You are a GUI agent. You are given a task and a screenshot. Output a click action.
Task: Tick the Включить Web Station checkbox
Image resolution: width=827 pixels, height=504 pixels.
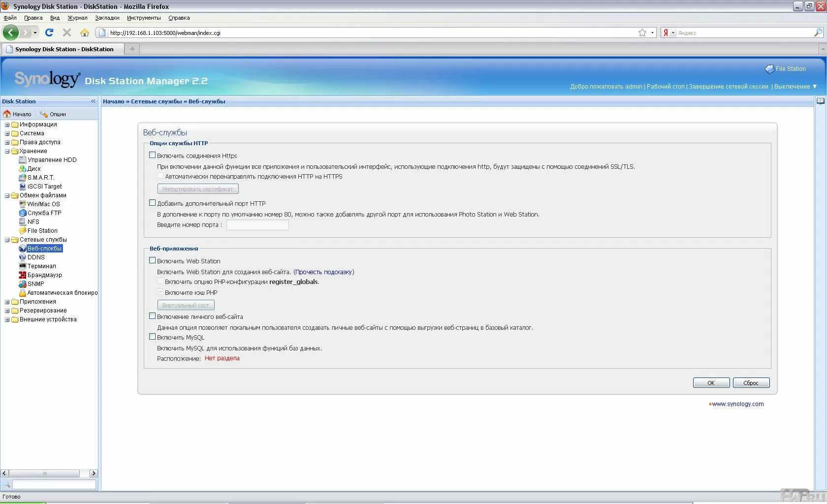click(x=153, y=260)
